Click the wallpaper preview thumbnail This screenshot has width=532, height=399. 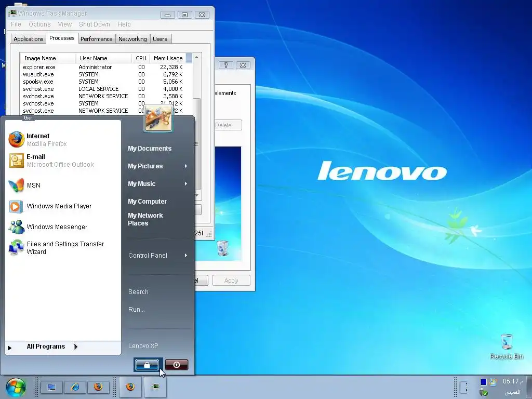point(228,204)
